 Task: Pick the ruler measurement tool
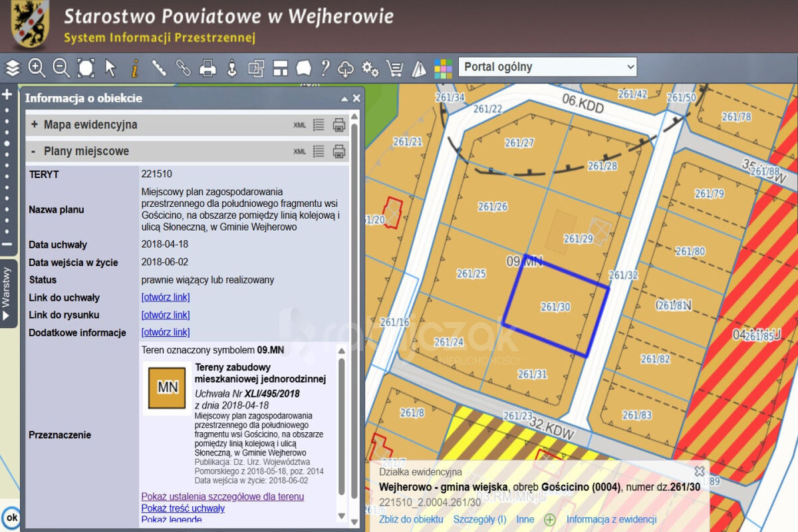pos(159,68)
